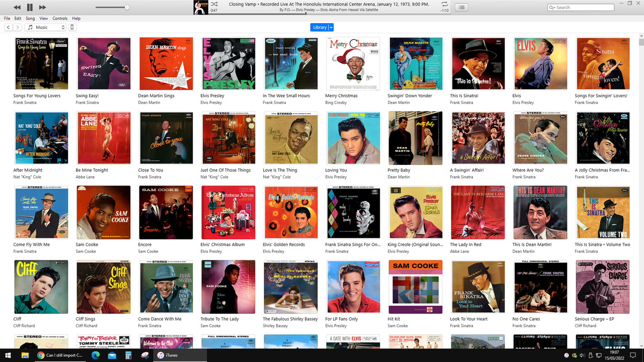Open the Help menu

coord(76,18)
